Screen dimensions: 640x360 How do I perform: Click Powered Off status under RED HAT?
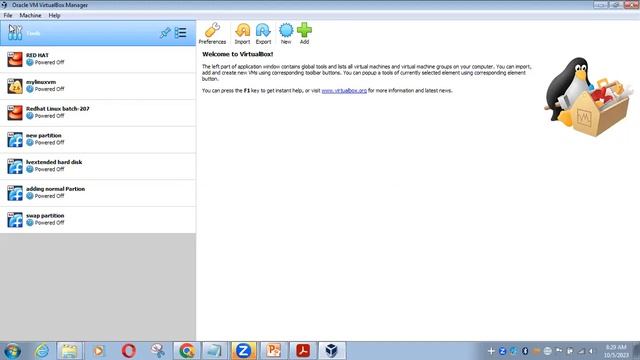point(45,62)
